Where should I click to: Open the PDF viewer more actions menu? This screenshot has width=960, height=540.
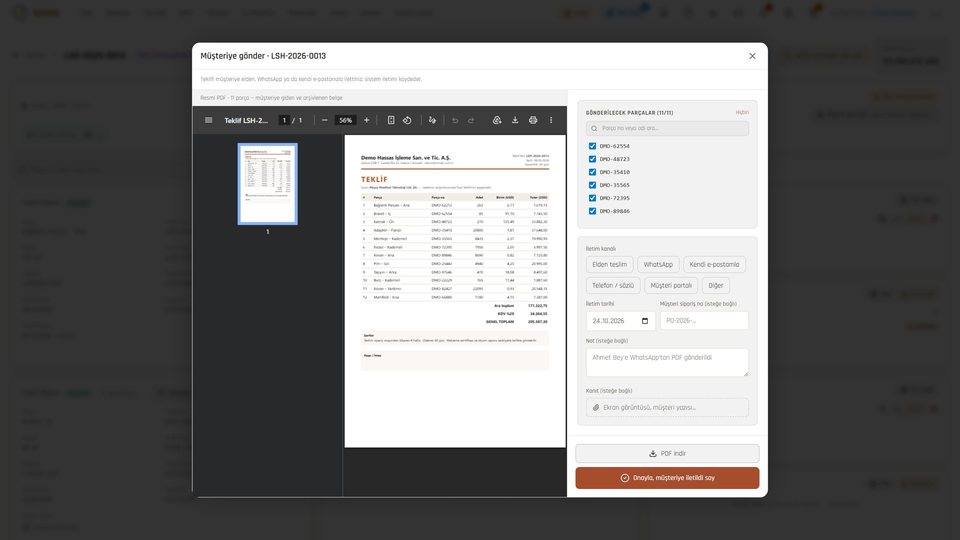(551, 120)
